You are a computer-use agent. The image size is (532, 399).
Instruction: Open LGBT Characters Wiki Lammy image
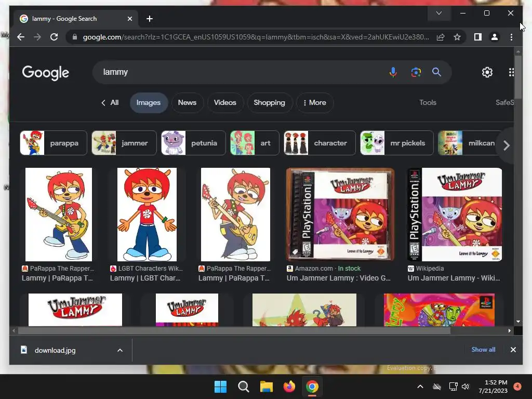147,215
